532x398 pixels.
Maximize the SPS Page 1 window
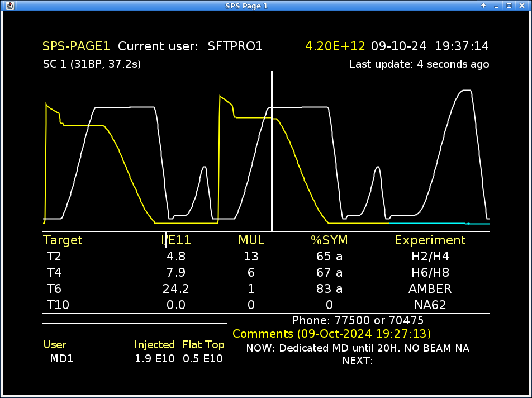pos(509,6)
